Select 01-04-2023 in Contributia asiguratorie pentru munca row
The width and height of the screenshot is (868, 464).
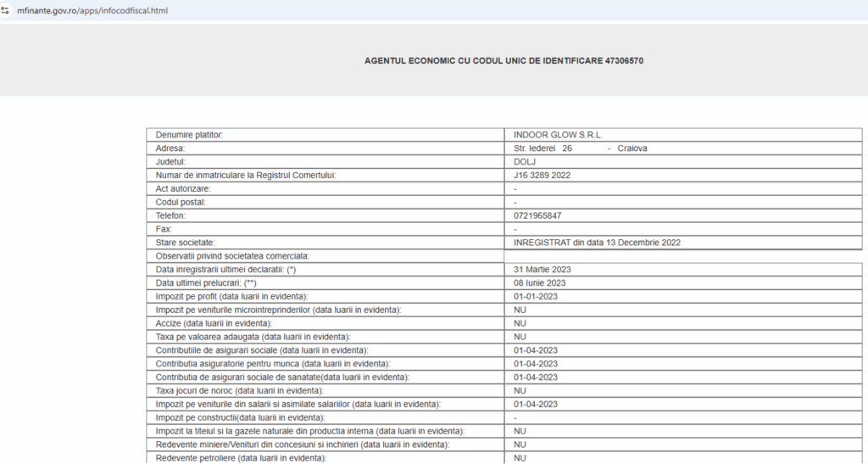[536, 364]
